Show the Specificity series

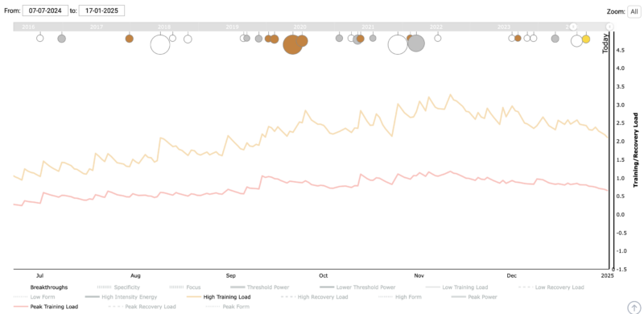click(118, 287)
